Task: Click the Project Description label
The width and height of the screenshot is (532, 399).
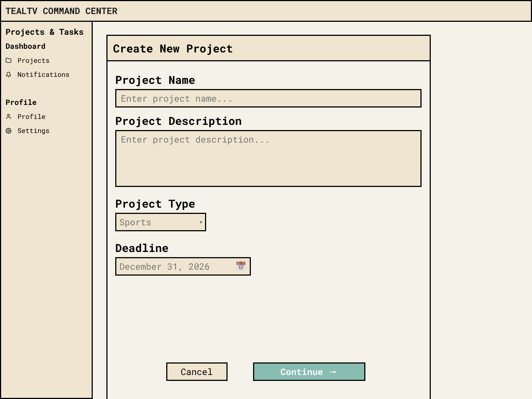Action: 178,121
